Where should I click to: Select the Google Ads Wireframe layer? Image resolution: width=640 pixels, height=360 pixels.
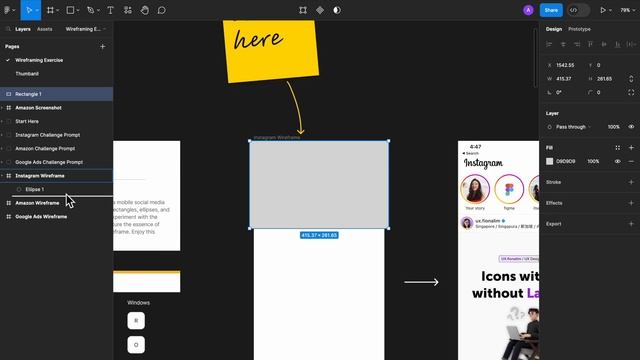(x=56, y=217)
